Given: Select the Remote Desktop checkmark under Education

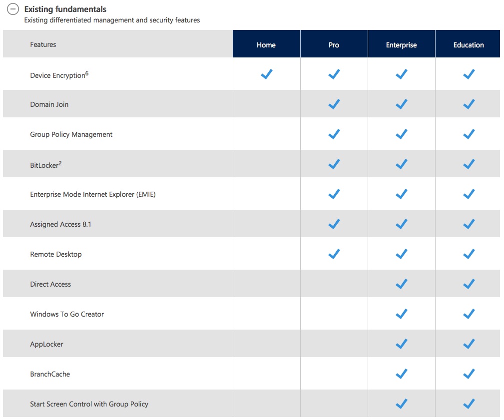Looking at the screenshot, I should 468,254.
